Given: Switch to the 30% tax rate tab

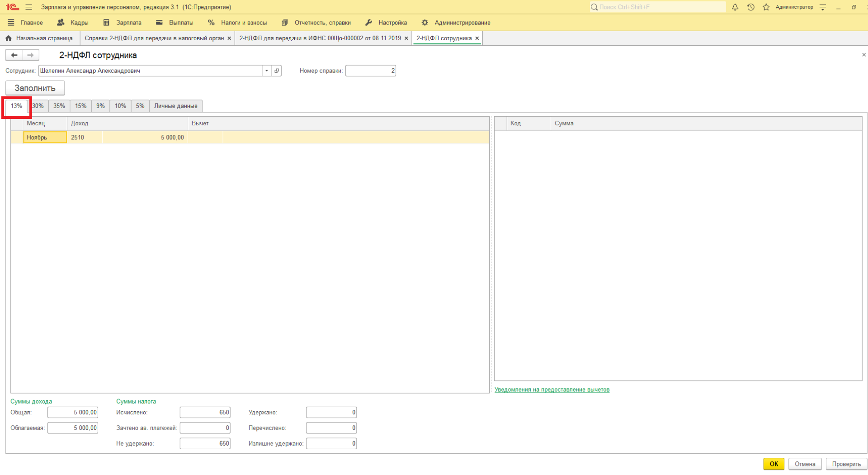Looking at the screenshot, I should pyautogui.click(x=38, y=106).
